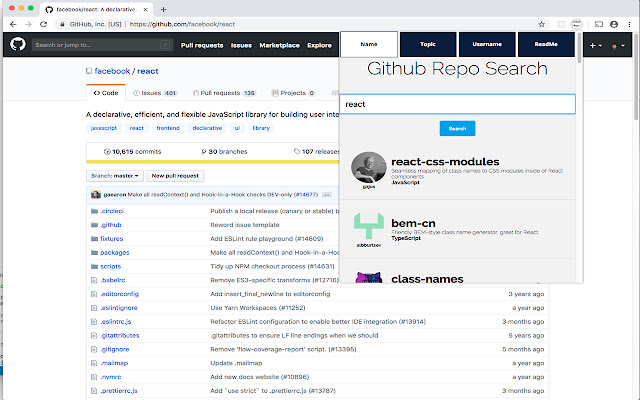
Task: Click the browser address bar URL
Action: 182,24
